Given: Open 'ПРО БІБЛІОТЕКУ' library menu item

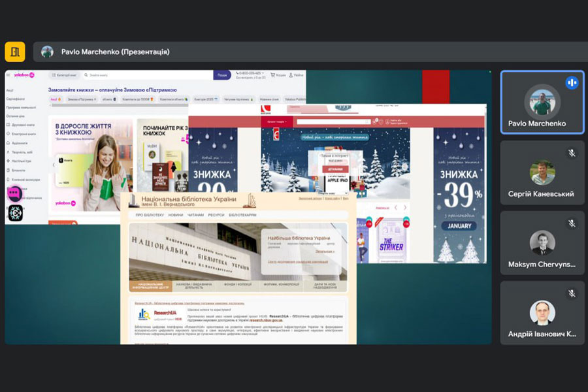Looking at the screenshot, I should [150, 215].
